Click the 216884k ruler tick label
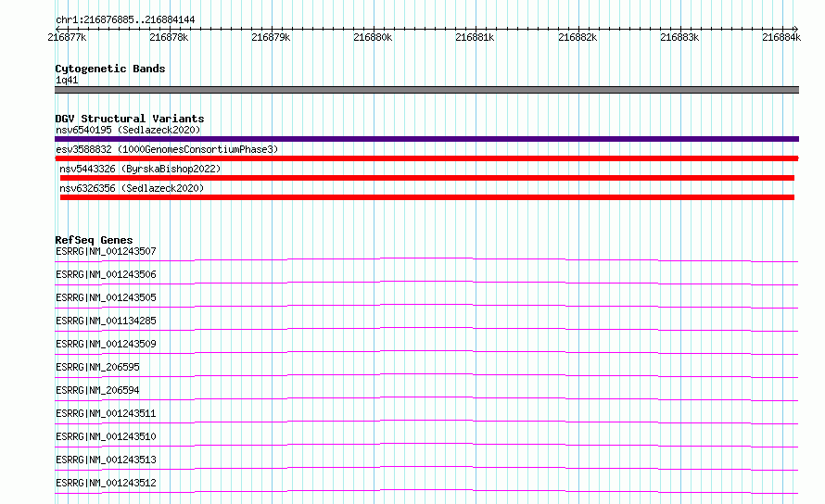The width and height of the screenshot is (825, 504). (781, 37)
